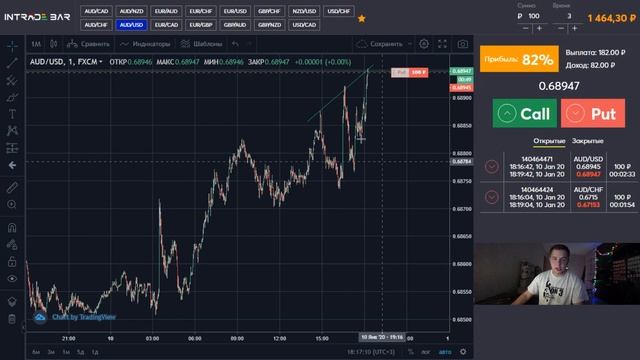Edit the expiry time field showing 3

(x=569, y=16)
